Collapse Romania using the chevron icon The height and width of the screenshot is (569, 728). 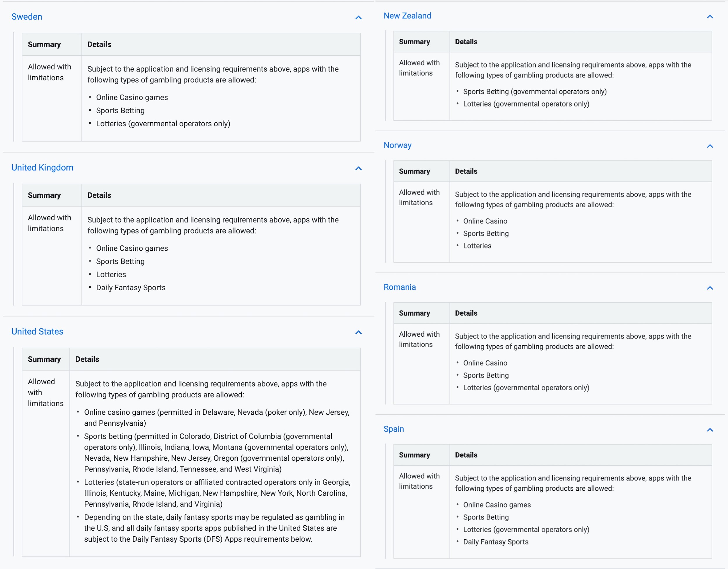710,288
